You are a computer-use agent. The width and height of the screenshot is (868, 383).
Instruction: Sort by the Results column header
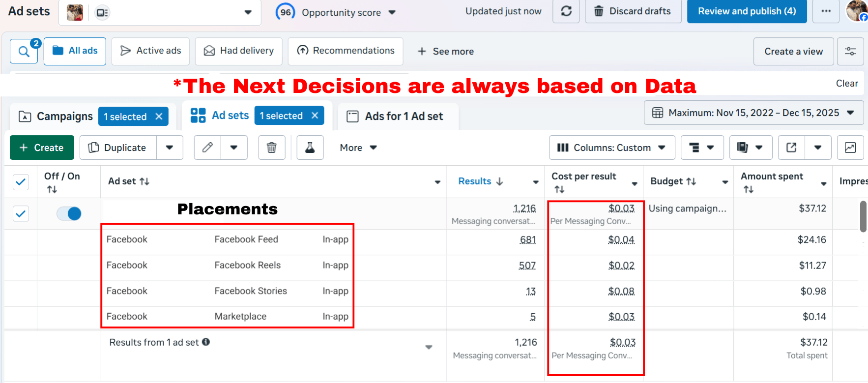coord(475,181)
